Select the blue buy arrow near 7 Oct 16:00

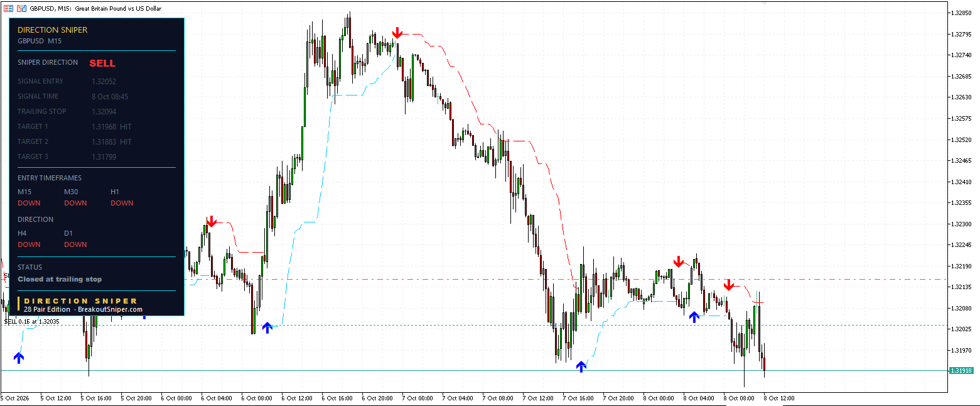point(581,366)
